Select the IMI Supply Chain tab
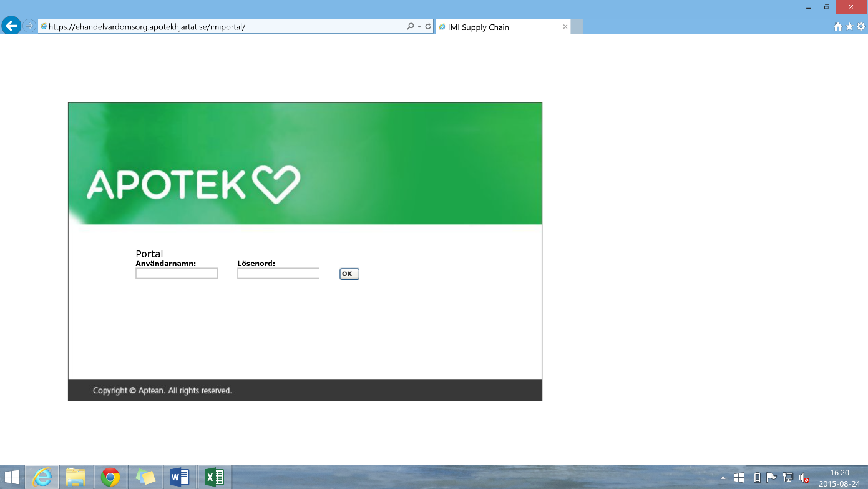Viewport: 868px width, 489px height. click(x=503, y=27)
